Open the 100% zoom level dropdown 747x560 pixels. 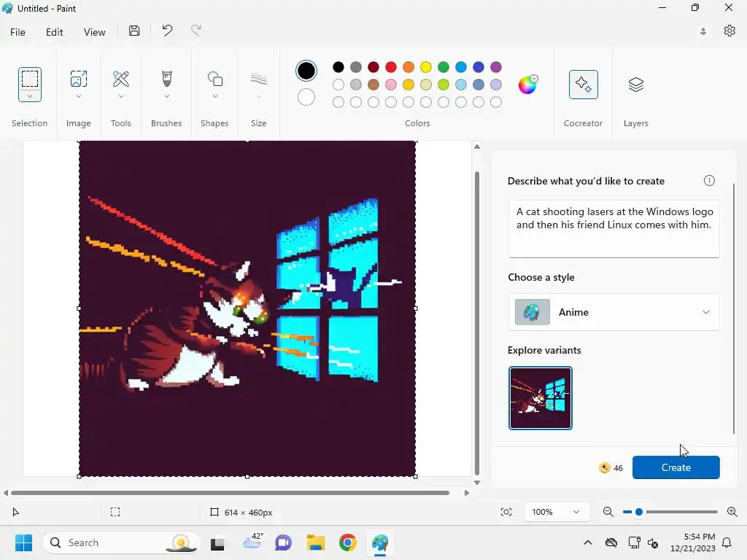[x=557, y=512]
